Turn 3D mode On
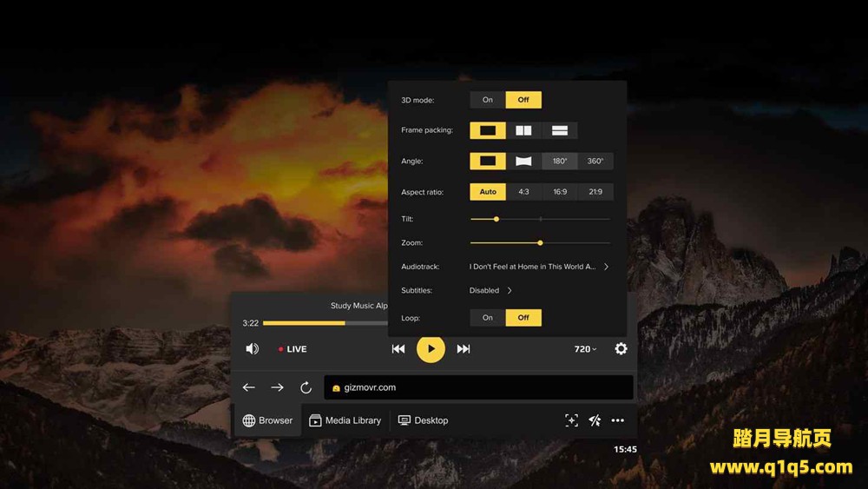This screenshot has width=868, height=489. pos(488,100)
